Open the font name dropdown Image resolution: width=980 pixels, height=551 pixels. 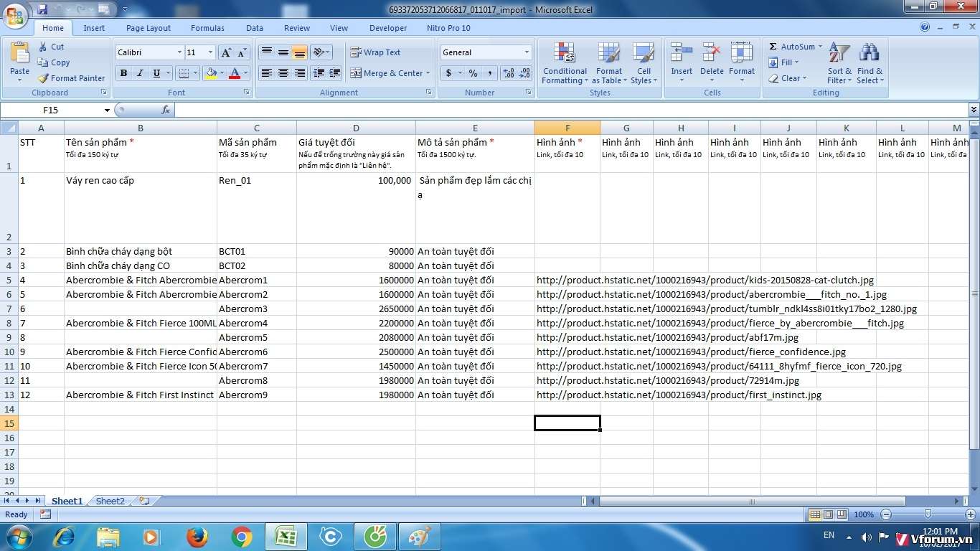(179, 52)
